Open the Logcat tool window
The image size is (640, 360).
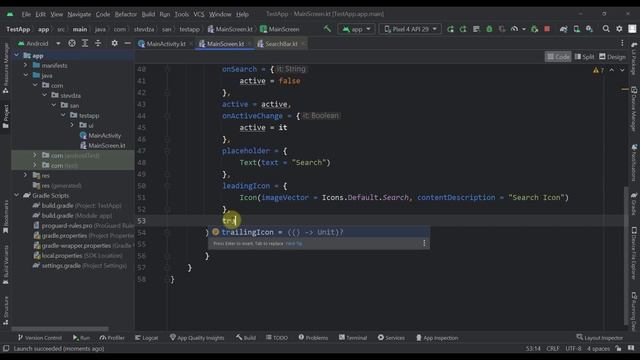147,338
